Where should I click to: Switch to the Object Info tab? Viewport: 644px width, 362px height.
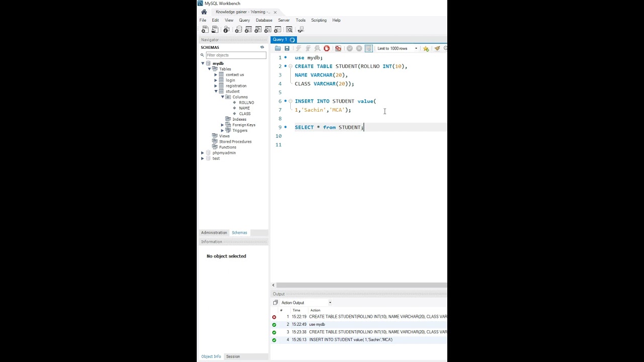click(211, 356)
